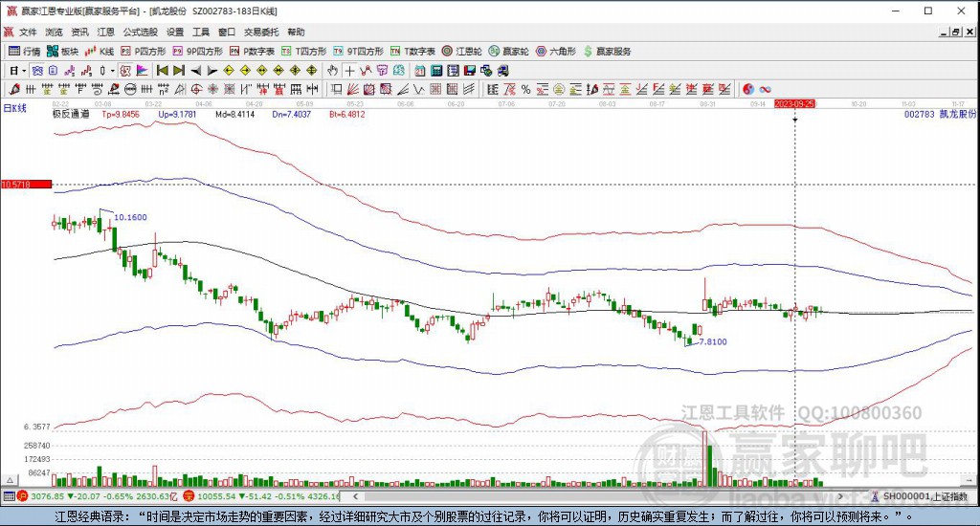980x526 pixels.
Task: Click the truck icon in second toolbar
Action: tap(502, 71)
